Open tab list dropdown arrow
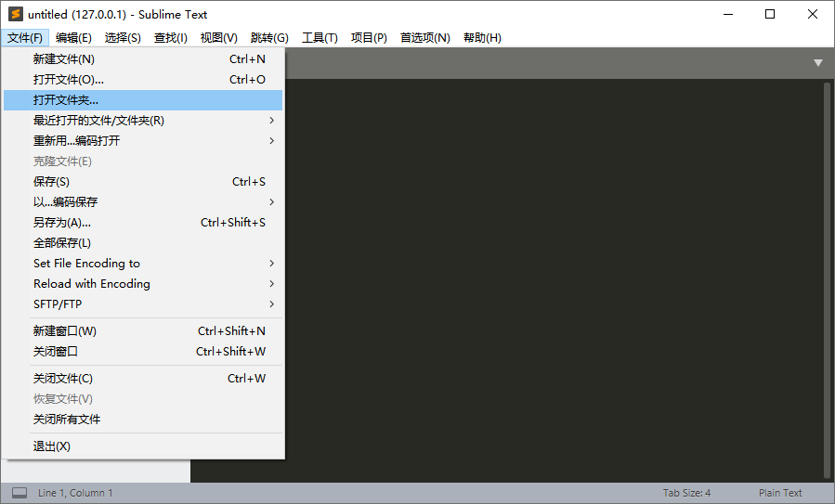 tap(818, 63)
